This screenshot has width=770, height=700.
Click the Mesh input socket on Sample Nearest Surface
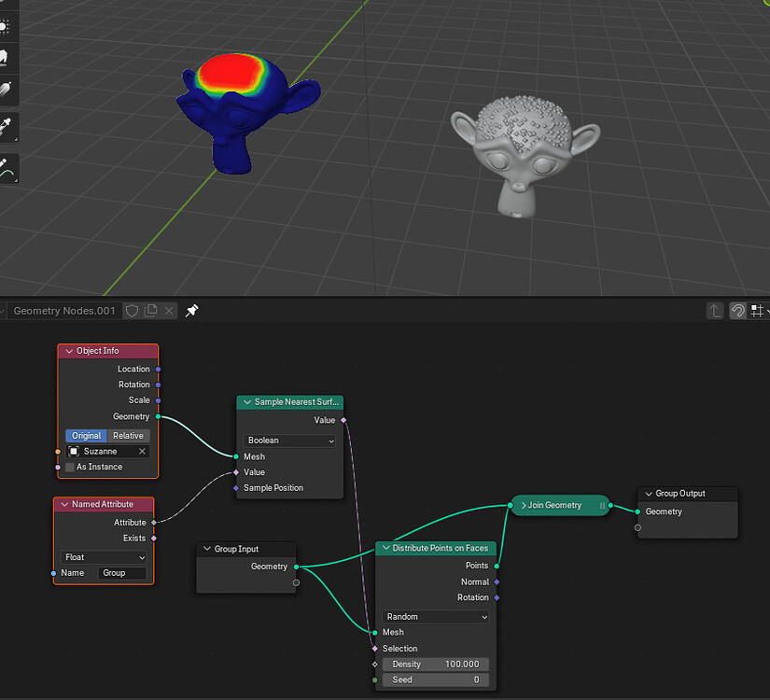236,456
